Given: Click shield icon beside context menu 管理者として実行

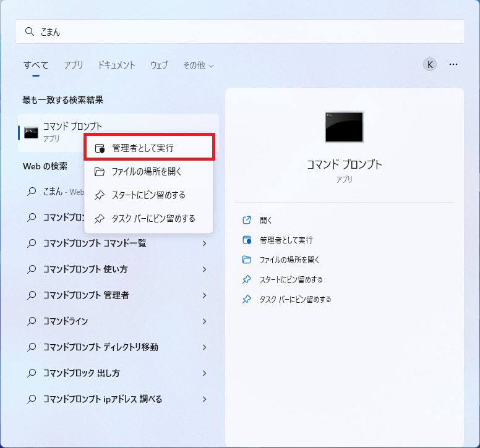Looking at the screenshot, I should tap(100, 148).
